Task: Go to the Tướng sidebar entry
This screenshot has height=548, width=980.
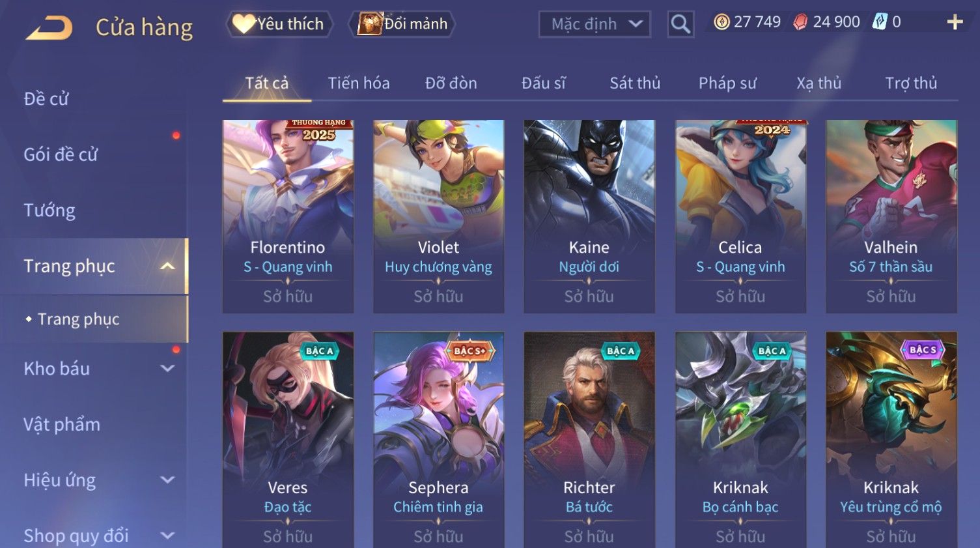Action: pos(49,210)
